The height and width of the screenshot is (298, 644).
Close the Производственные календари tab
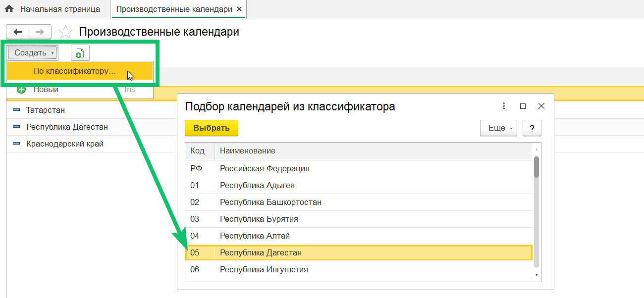[x=240, y=9]
